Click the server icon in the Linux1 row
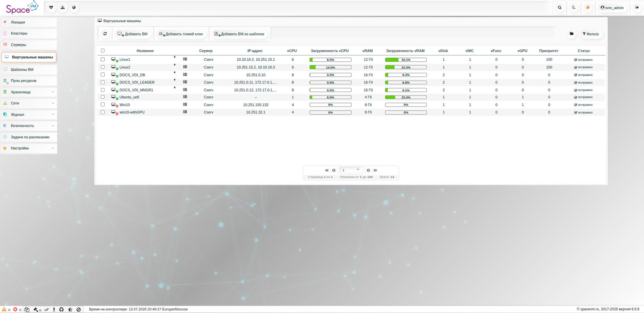Image resolution: width=644 pixels, height=313 pixels. (x=185, y=59)
